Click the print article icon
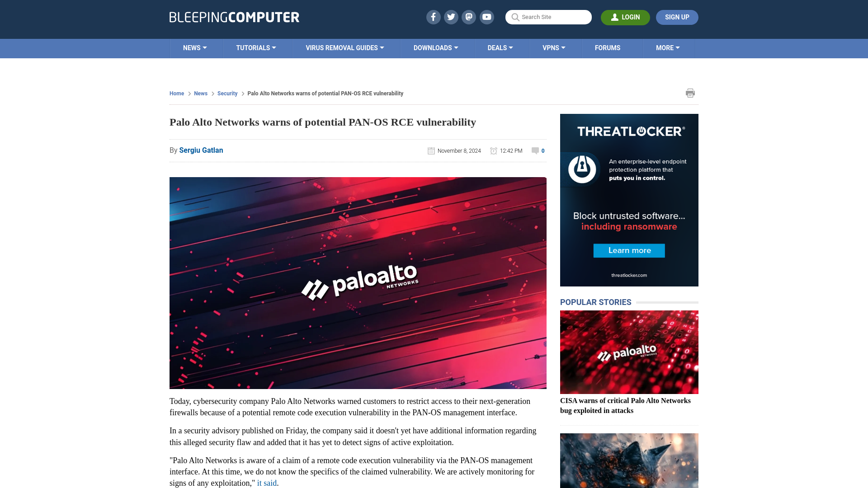This screenshot has width=868, height=488. 690,93
